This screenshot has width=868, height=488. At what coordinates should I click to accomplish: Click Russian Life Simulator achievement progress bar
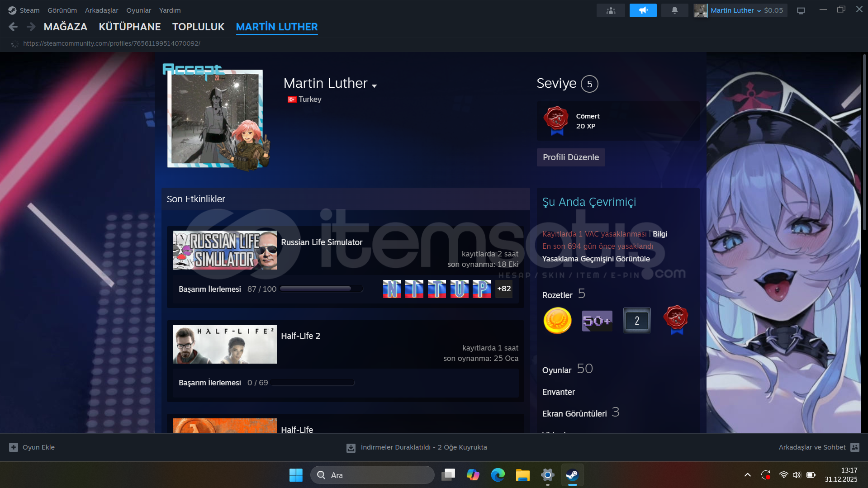click(321, 289)
